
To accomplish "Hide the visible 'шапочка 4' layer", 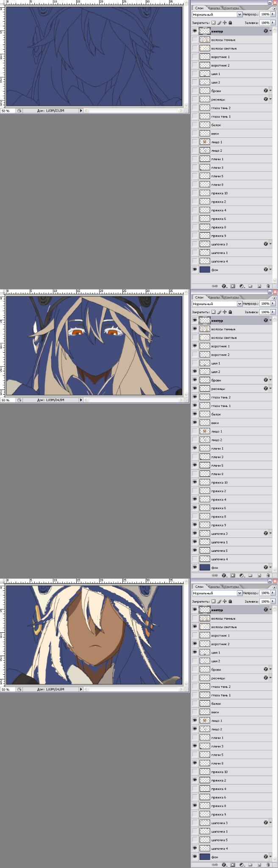I will [x=195, y=848].
